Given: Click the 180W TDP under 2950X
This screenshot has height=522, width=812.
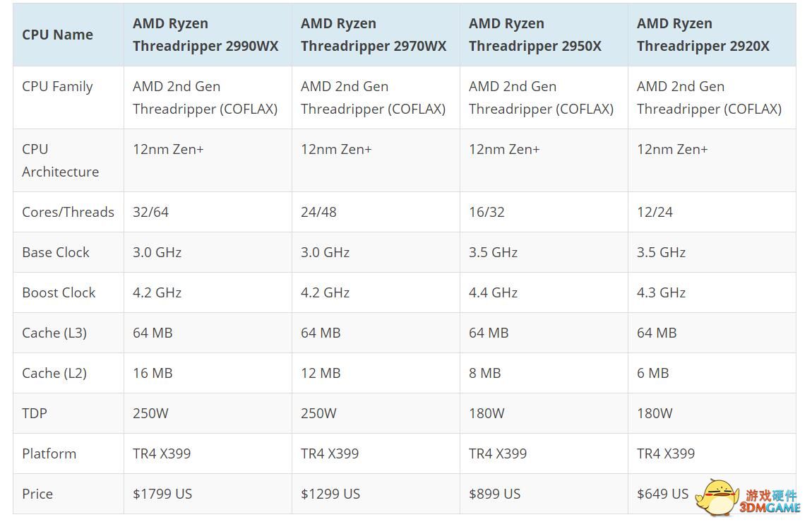Looking at the screenshot, I should click(486, 413).
